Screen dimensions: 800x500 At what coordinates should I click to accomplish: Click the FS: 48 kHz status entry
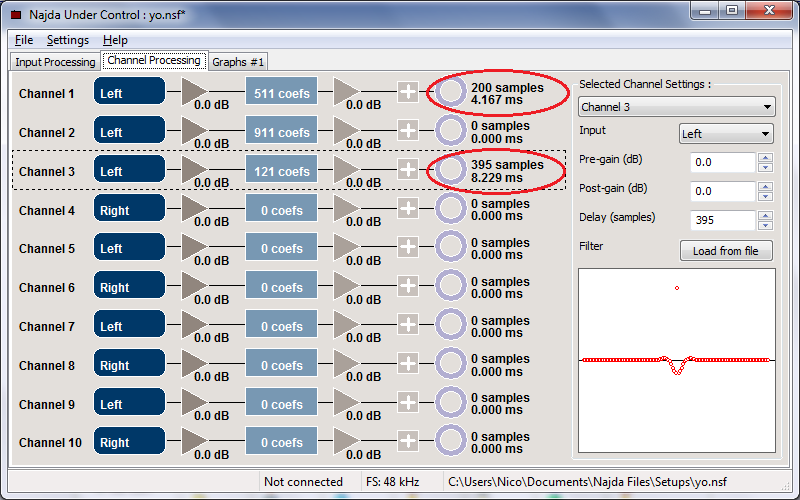392,482
